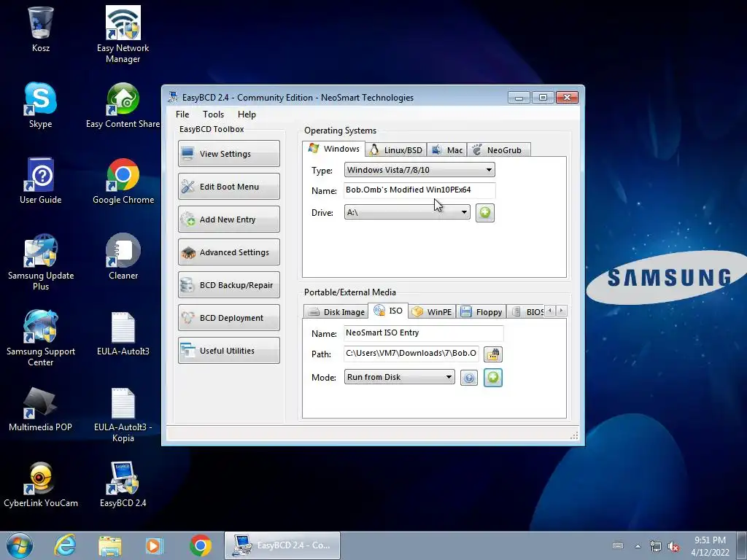The width and height of the screenshot is (747, 560).
Task: Open the EasyBCD 2.4 desktop shortcut
Action: 123,484
